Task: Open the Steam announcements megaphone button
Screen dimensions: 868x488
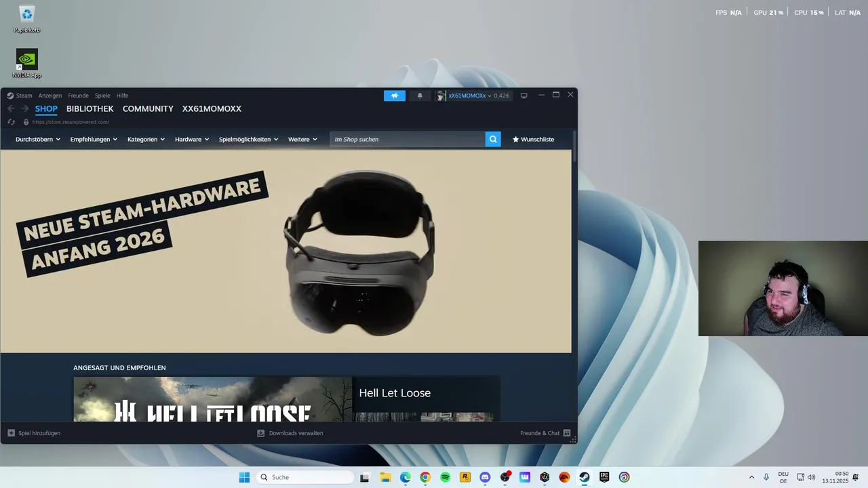Action: 395,96
